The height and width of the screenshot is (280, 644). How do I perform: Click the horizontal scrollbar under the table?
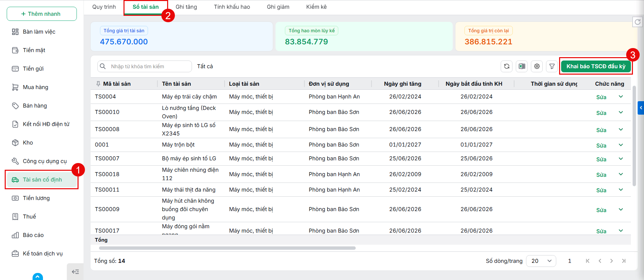pos(227,248)
